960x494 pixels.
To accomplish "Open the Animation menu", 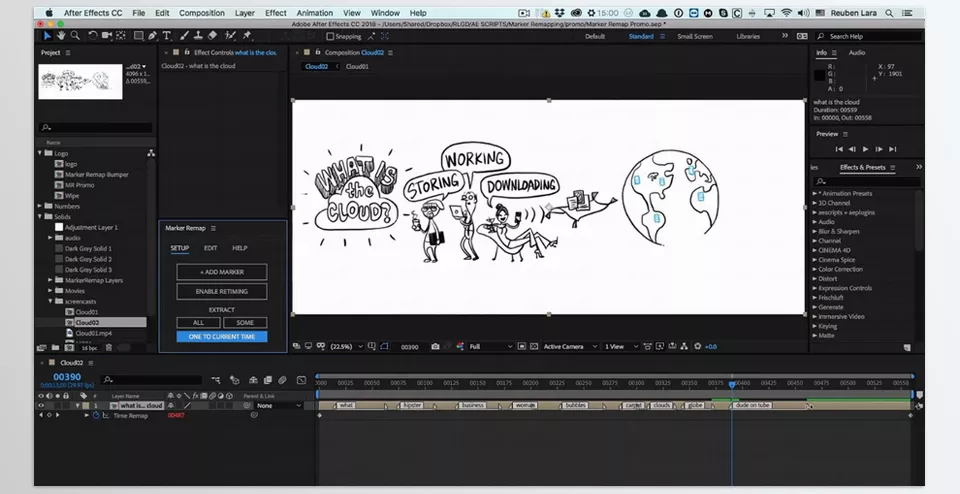I will tap(315, 13).
